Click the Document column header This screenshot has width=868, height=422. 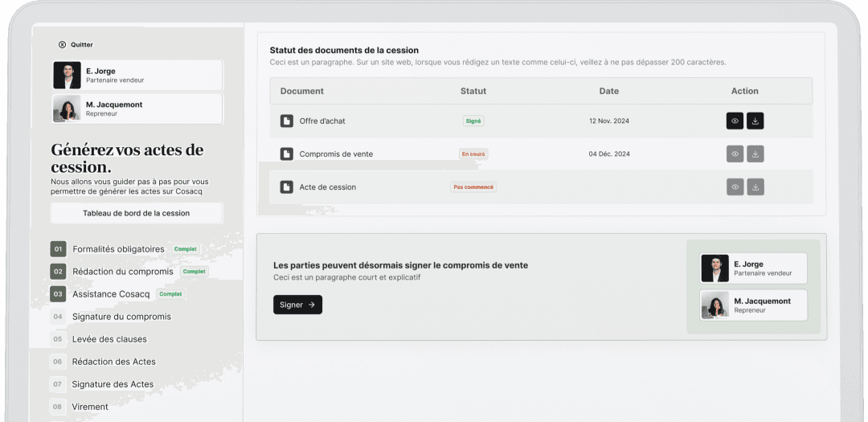pyautogui.click(x=301, y=91)
